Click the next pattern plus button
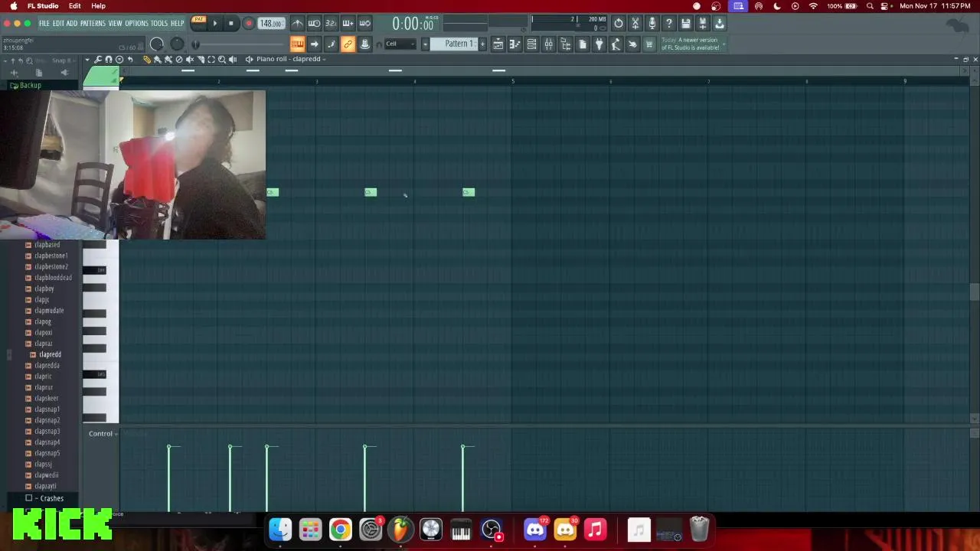The image size is (980, 551). click(x=482, y=44)
